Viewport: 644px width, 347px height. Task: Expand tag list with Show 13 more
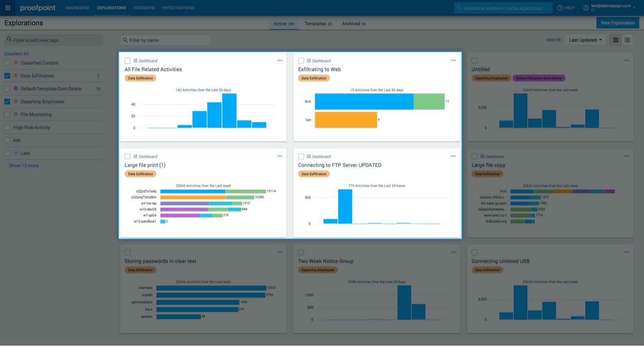[24, 165]
